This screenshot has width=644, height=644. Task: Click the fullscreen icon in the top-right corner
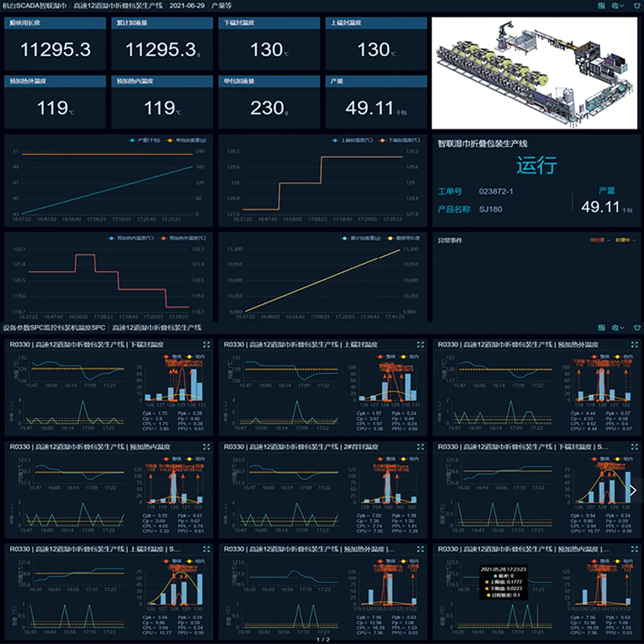(635, 5)
